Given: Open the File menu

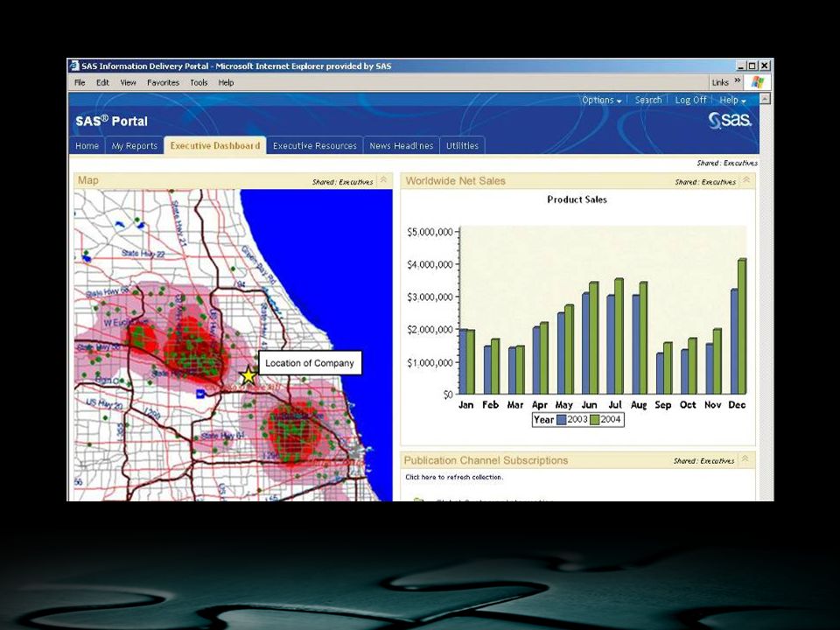Looking at the screenshot, I should tap(80, 82).
